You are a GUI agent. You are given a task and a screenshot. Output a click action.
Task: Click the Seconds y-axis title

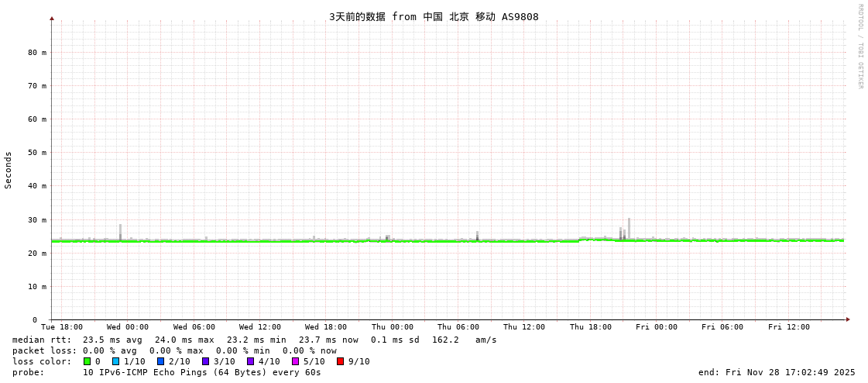coord(9,170)
